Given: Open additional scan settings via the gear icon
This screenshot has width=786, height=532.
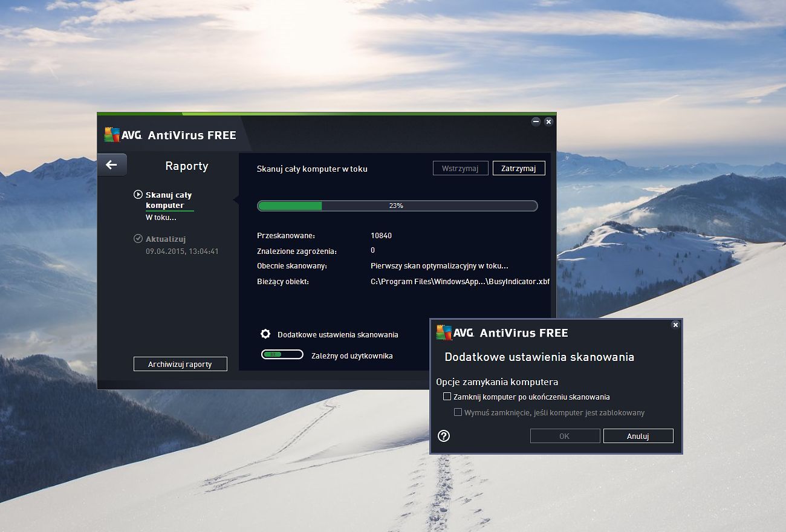Looking at the screenshot, I should (265, 334).
